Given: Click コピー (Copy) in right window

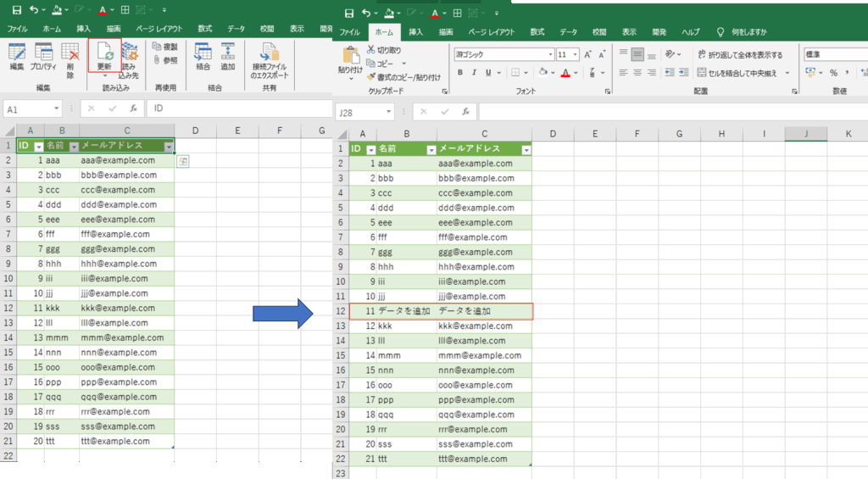Looking at the screenshot, I should (x=381, y=63).
